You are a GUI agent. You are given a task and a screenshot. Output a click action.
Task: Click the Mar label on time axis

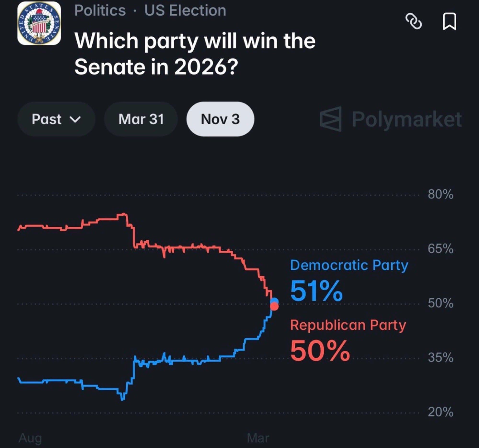(258, 438)
